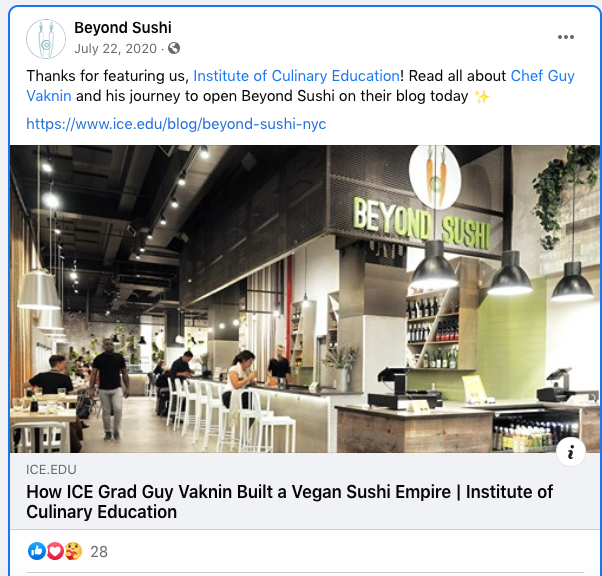
Task: Click the Care hug reaction icon
Action: click(x=73, y=551)
